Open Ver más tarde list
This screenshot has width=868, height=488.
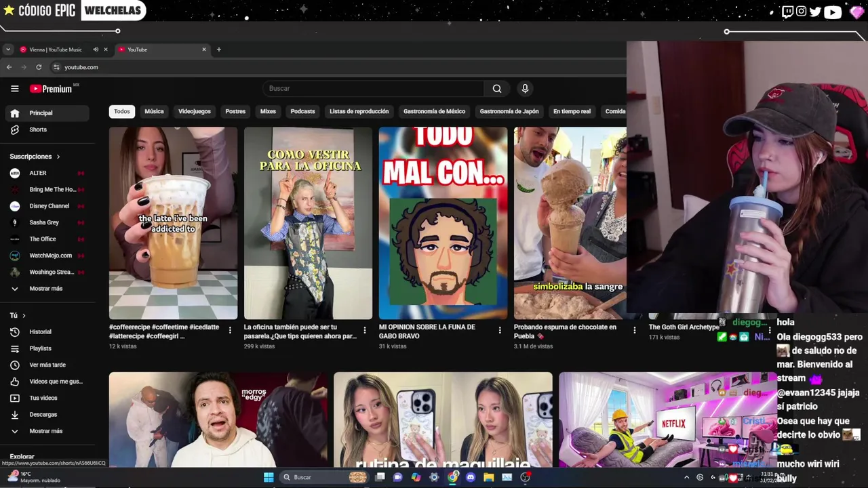click(x=47, y=365)
